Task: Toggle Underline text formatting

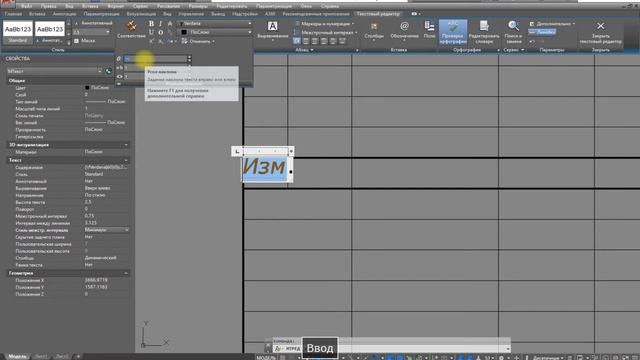Action: point(151,32)
